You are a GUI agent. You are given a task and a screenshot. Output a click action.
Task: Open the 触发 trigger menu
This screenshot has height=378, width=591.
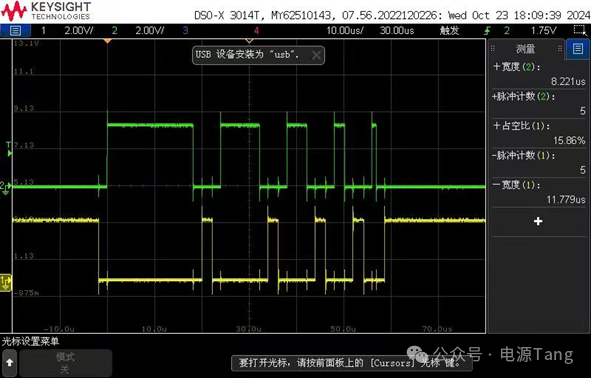(x=449, y=31)
